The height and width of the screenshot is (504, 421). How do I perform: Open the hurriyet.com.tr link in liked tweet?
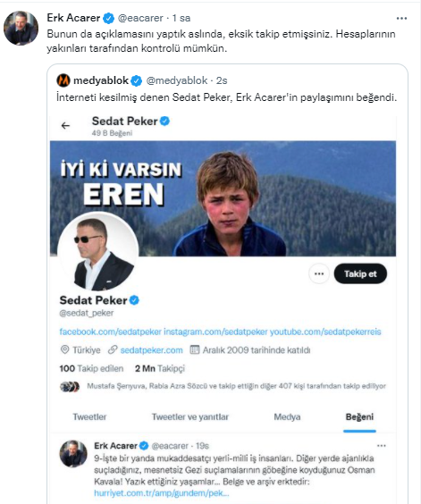point(162,493)
